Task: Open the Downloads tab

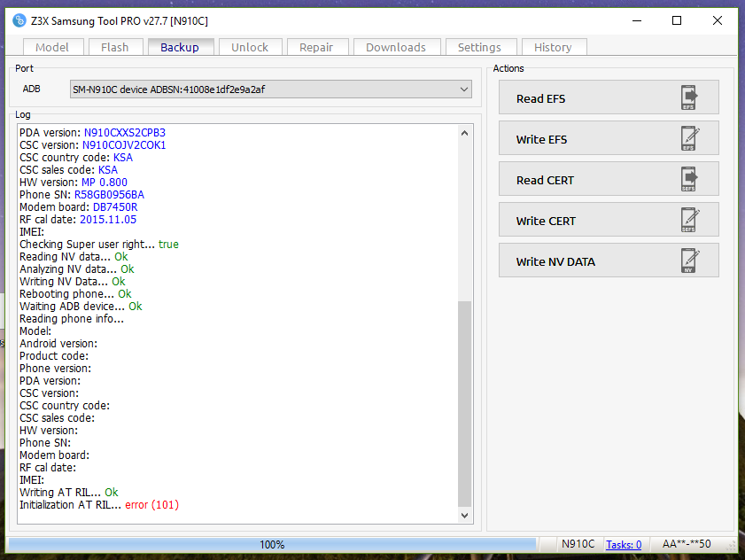Action: click(x=396, y=47)
